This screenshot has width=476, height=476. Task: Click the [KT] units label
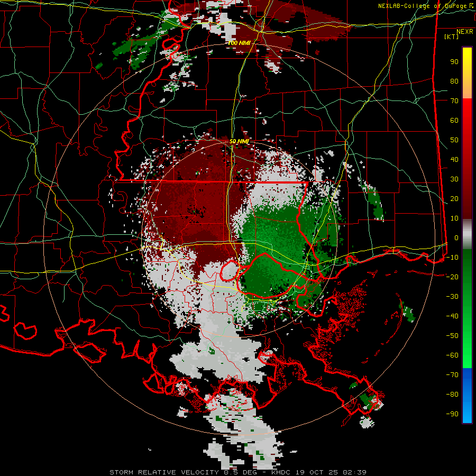452,36
